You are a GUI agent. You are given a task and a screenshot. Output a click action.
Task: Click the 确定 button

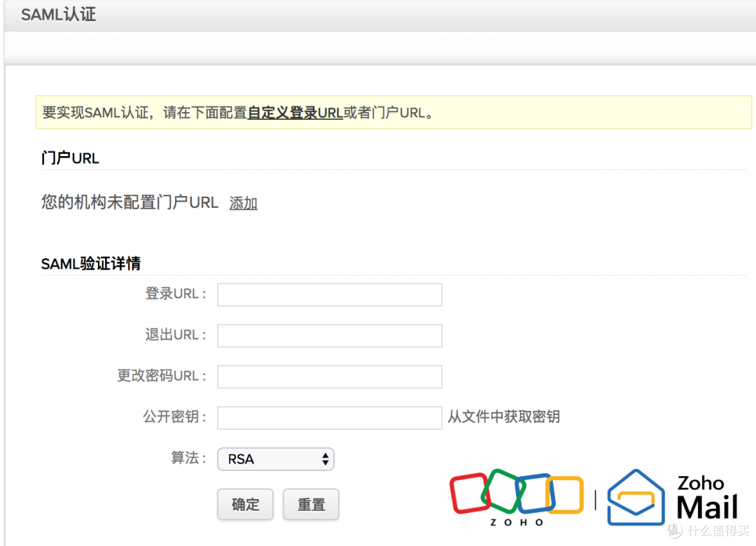[x=246, y=505]
